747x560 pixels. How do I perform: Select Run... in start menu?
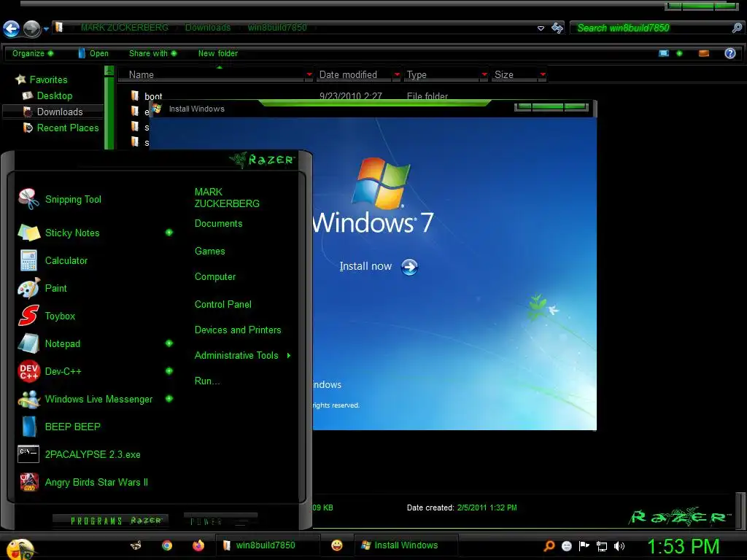(x=206, y=381)
